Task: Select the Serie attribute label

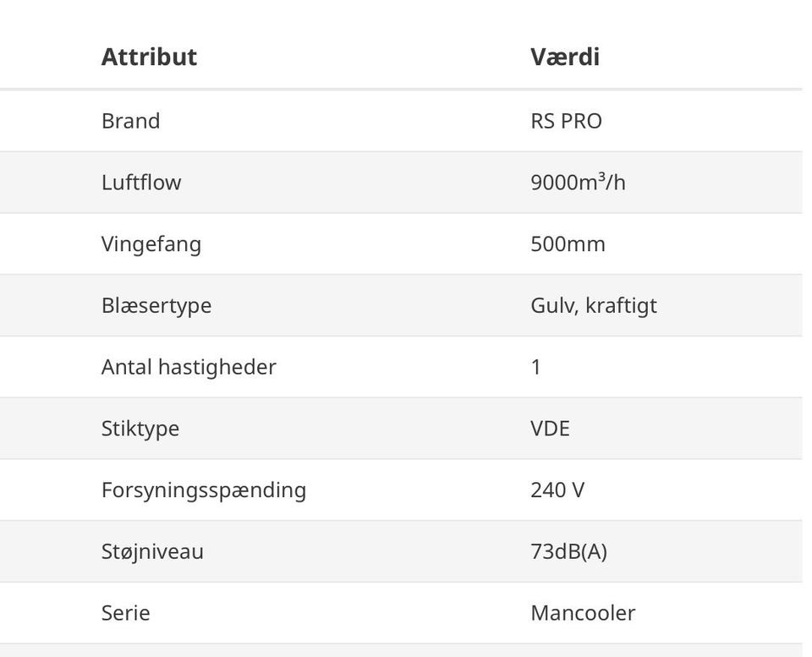Action: point(126,612)
